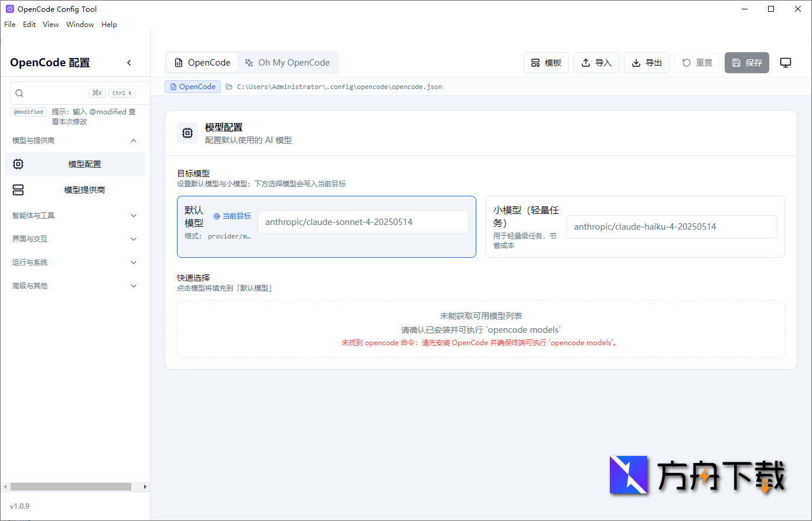Select the 模型配置 sidebar icon
The width and height of the screenshot is (812, 521).
click(x=18, y=164)
